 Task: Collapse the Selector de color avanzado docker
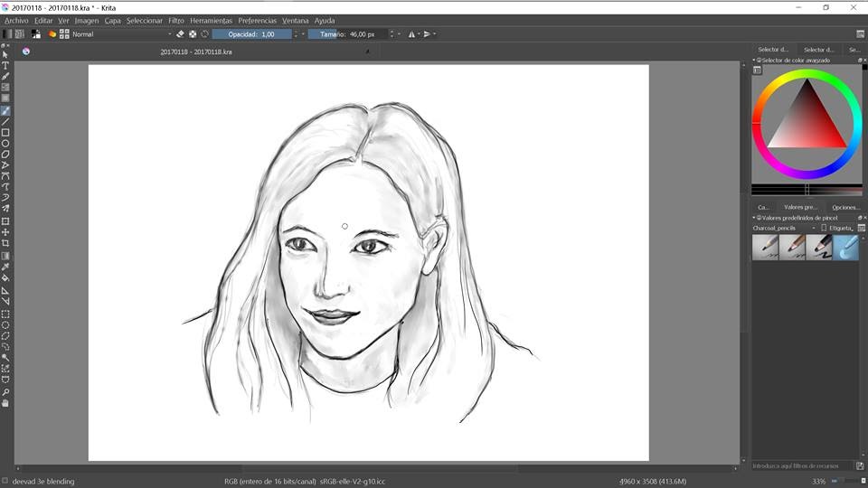click(x=753, y=60)
